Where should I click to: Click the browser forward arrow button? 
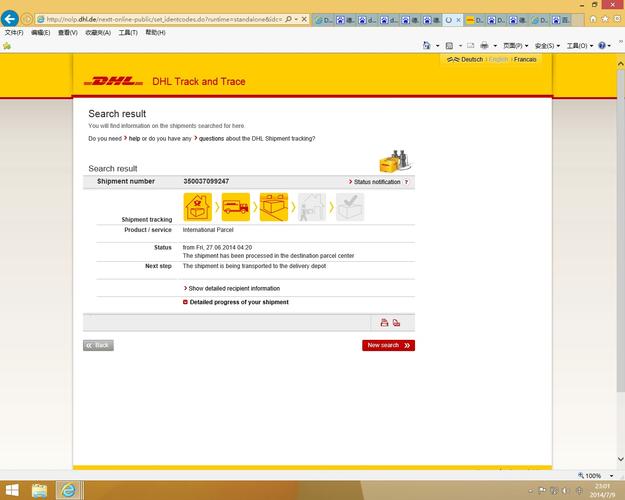click(x=27, y=19)
